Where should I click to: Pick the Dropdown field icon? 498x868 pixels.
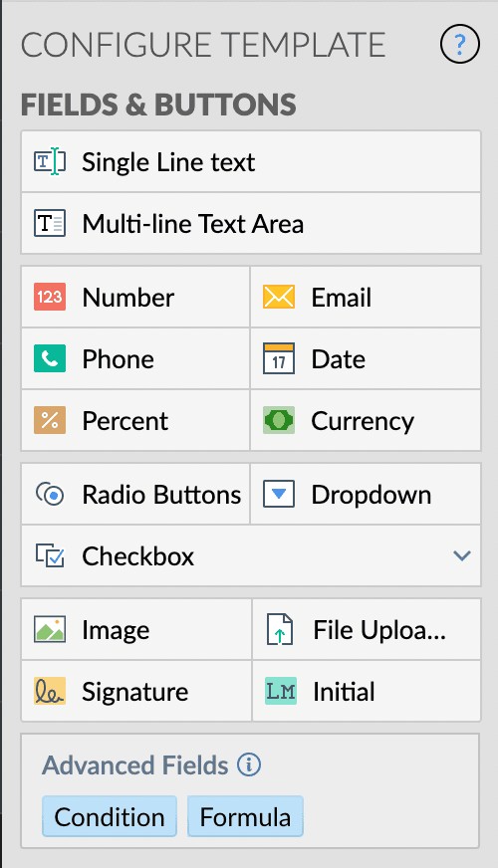[279, 494]
